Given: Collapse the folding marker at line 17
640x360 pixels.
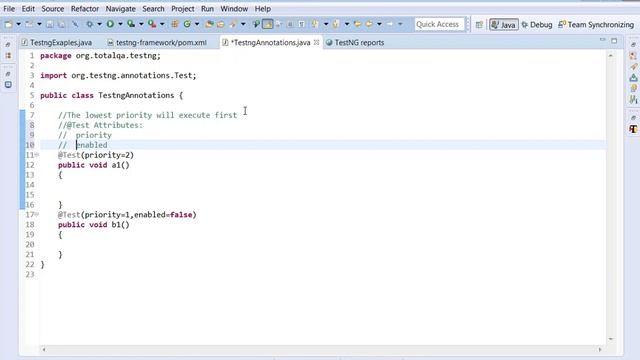Looking at the screenshot, I should pyautogui.click(x=37, y=214).
